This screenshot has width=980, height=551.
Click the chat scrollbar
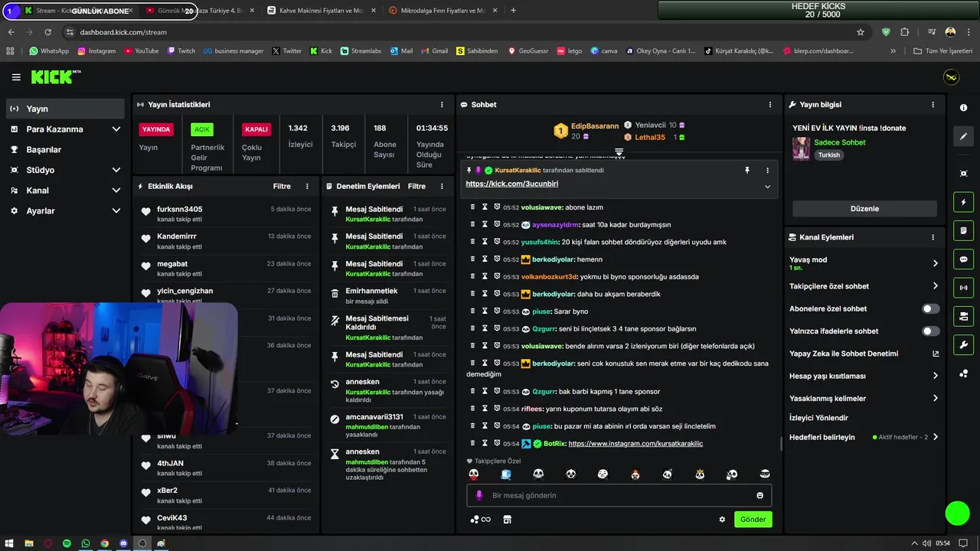tap(780, 442)
